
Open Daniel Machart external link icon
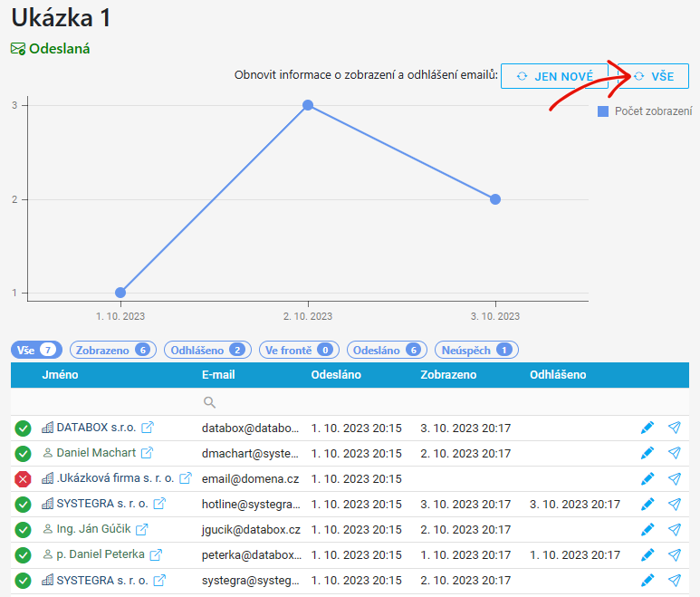[x=147, y=453]
